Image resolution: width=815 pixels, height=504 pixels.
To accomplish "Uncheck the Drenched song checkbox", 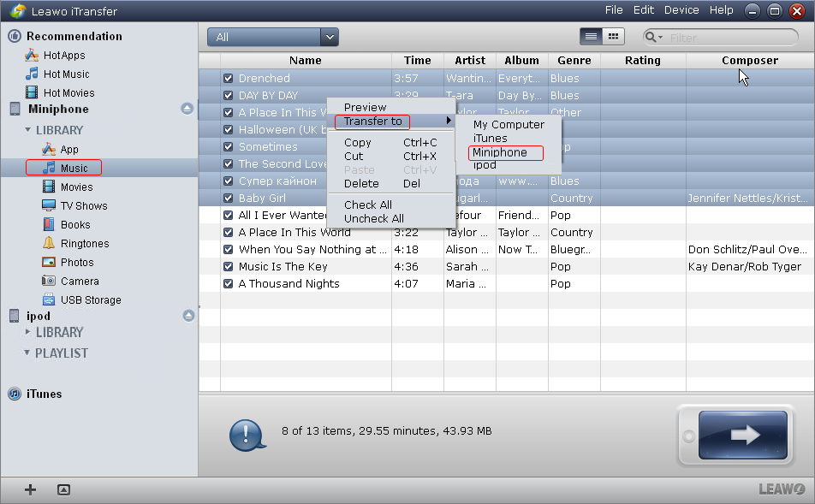I will (228, 79).
